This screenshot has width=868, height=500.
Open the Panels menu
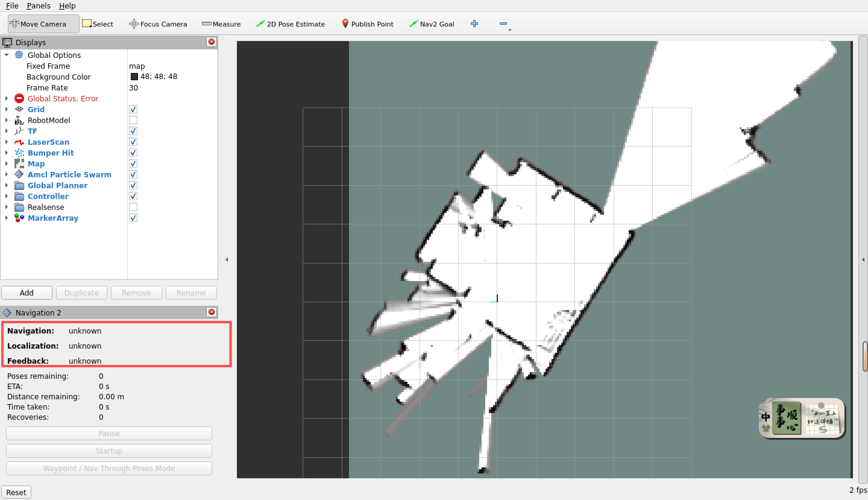point(39,6)
